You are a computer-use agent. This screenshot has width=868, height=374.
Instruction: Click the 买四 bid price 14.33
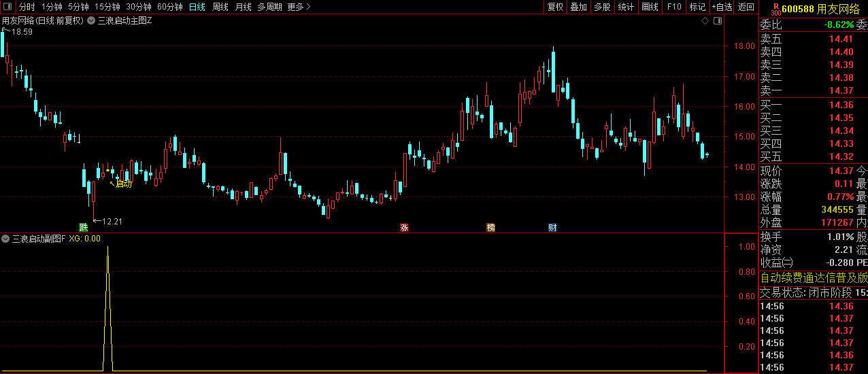[841, 143]
